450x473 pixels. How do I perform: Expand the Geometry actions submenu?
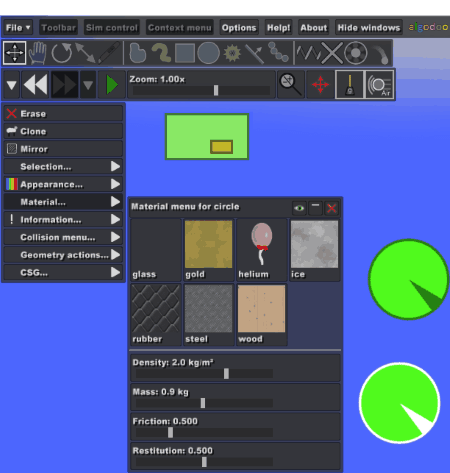point(63,255)
